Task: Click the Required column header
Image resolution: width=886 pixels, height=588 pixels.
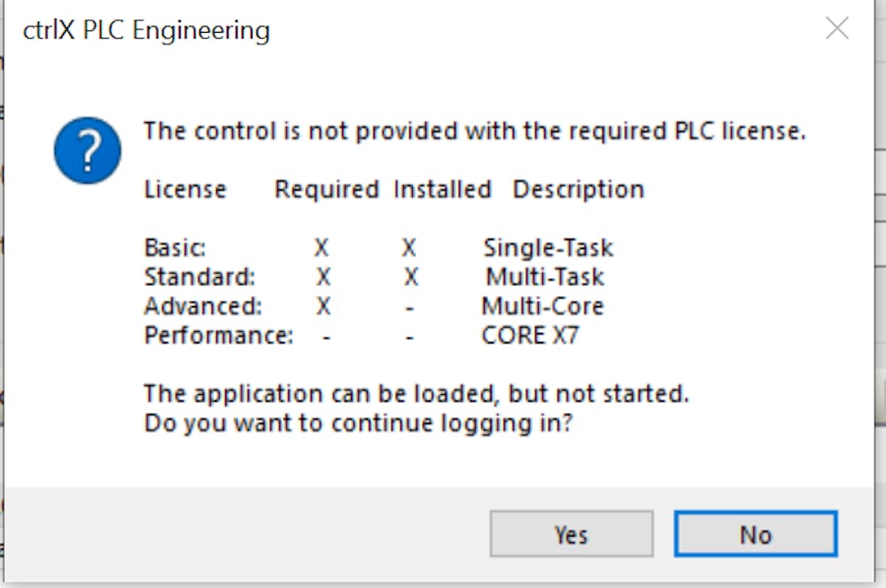Action: (327, 189)
